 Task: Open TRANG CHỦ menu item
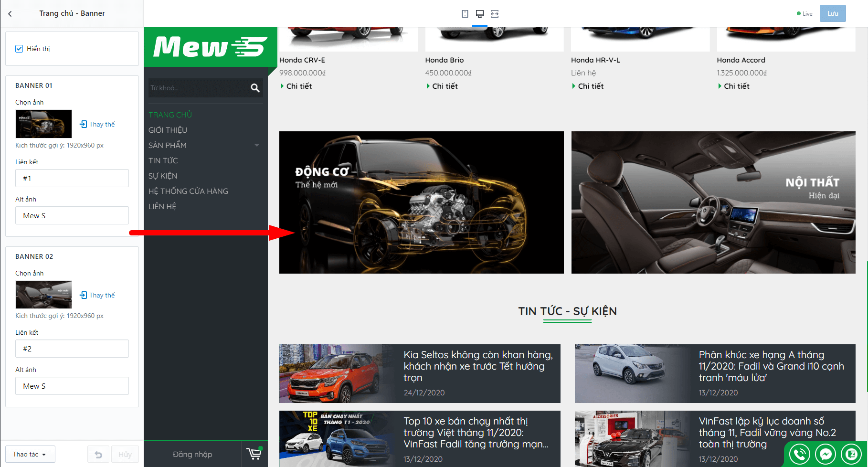click(x=170, y=115)
